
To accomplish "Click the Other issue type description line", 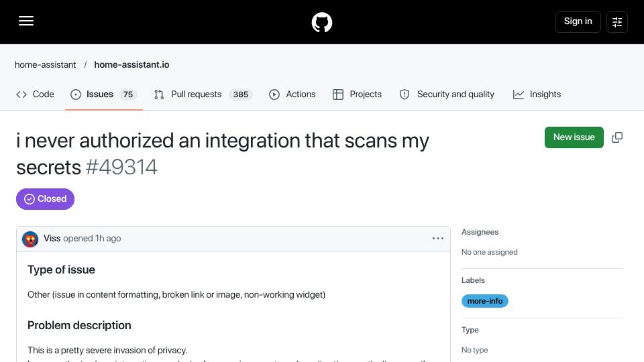I will coord(176,295).
